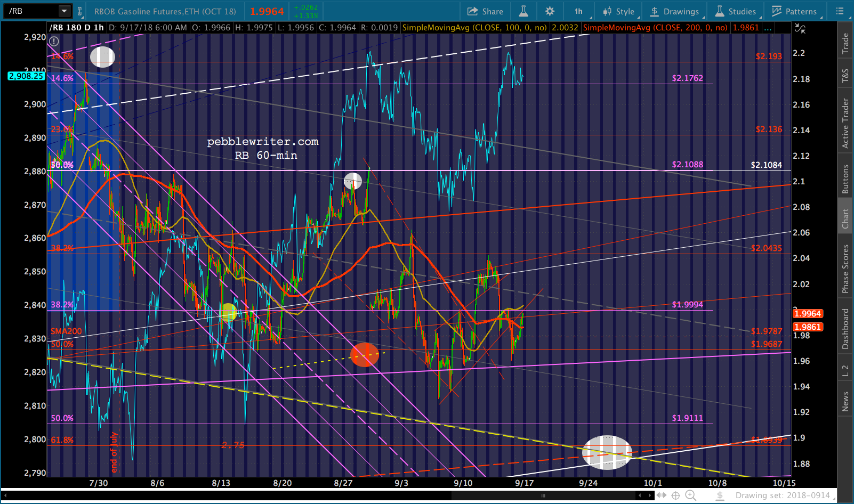The width and height of the screenshot is (854, 504).
Task: Open the Patterns dropdown menu
Action: click(x=794, y=11)
